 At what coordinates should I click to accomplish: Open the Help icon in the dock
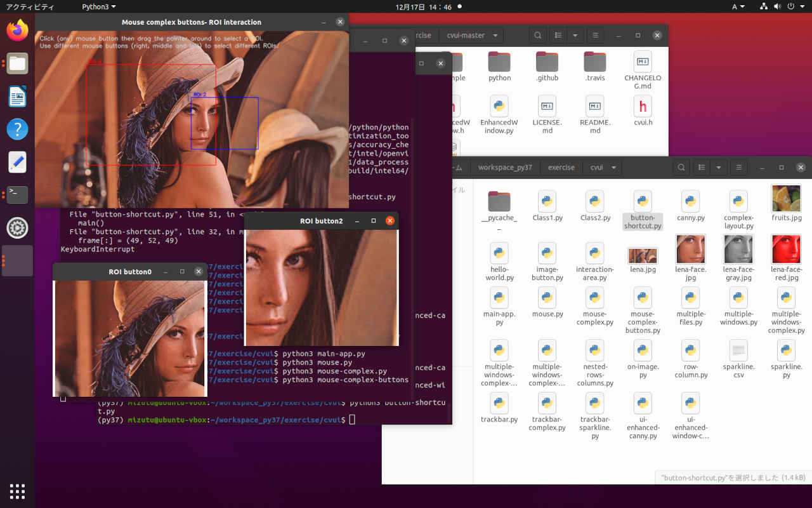pyautogui.click(x=17, y=129)
